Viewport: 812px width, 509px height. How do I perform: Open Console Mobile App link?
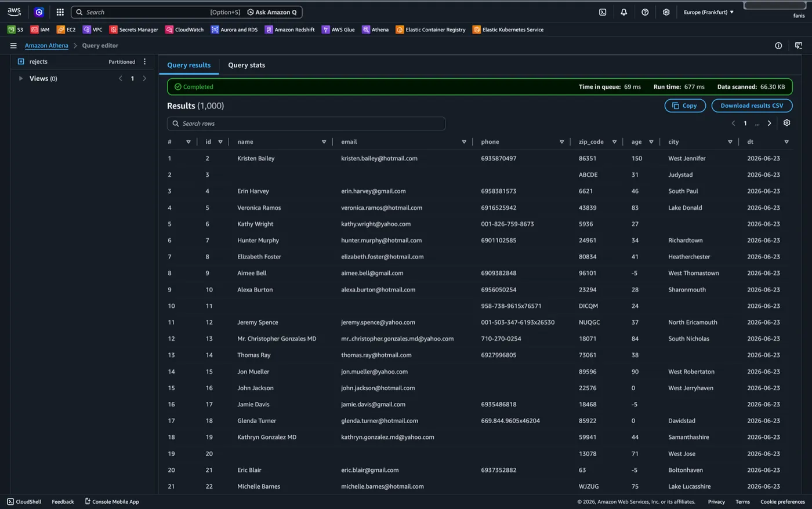[x=112, y=501]
